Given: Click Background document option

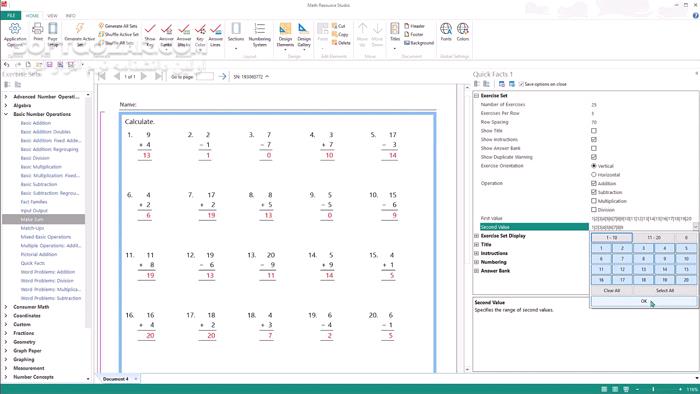Looking at the screenshot, I should pyautogui.click(x=419, y=43).
